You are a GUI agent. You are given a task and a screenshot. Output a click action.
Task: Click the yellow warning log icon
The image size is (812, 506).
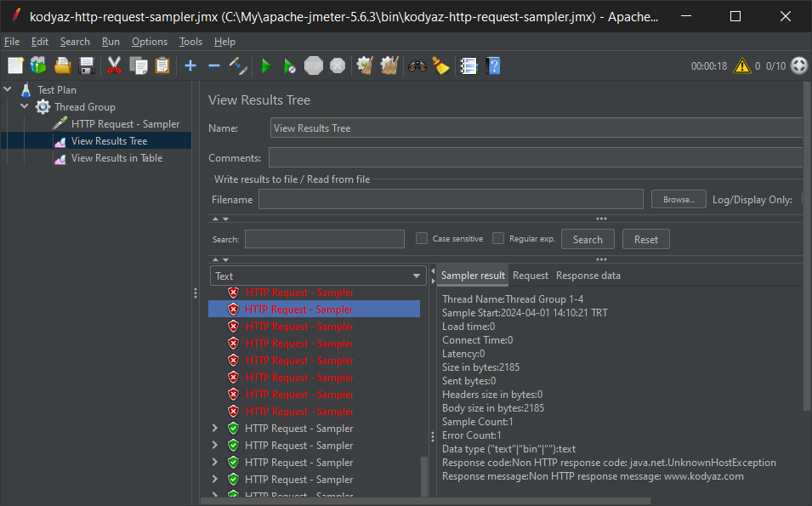click(x=741, y=65)
